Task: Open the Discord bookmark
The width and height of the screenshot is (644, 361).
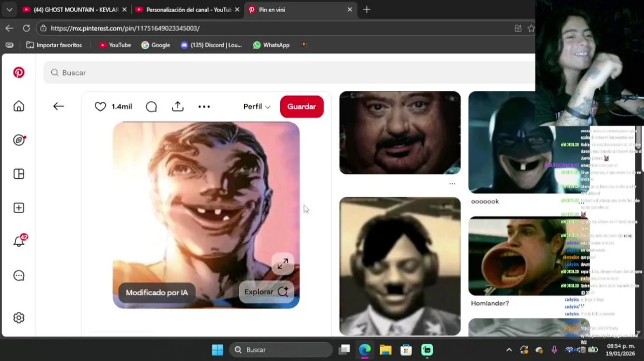Action: pyautogui.click(x=211, y=45)
